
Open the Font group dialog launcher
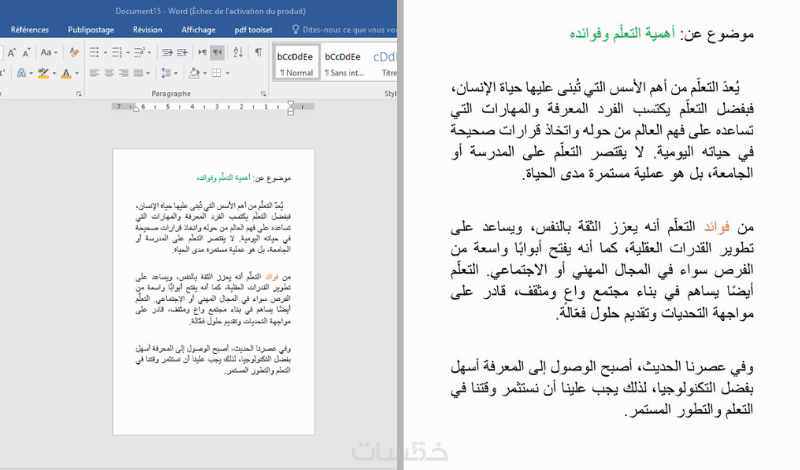[x=79, y=94]
